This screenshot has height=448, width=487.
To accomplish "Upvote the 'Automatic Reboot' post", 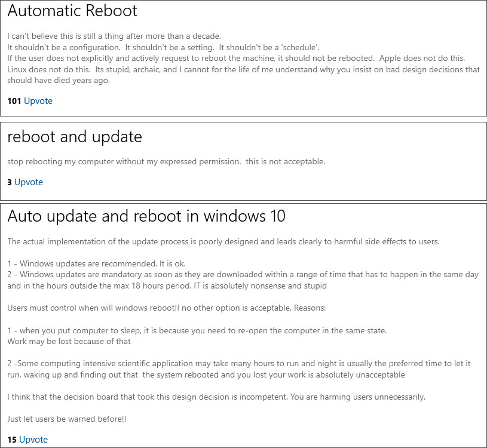I will (38, 101).
